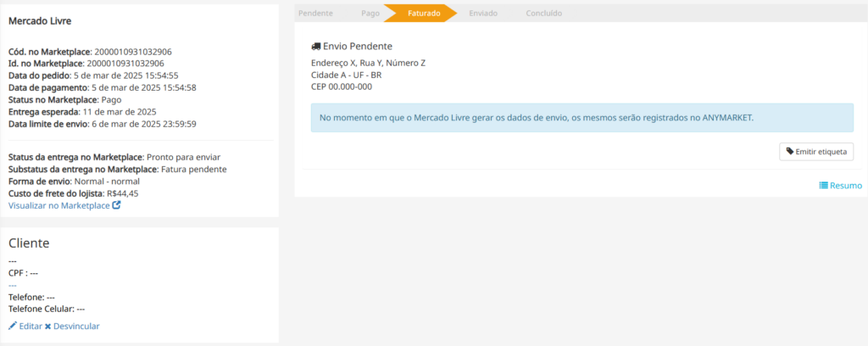Screen dimensions: 868x346
Task: Select the Pago status step
Action: point(370,14)
